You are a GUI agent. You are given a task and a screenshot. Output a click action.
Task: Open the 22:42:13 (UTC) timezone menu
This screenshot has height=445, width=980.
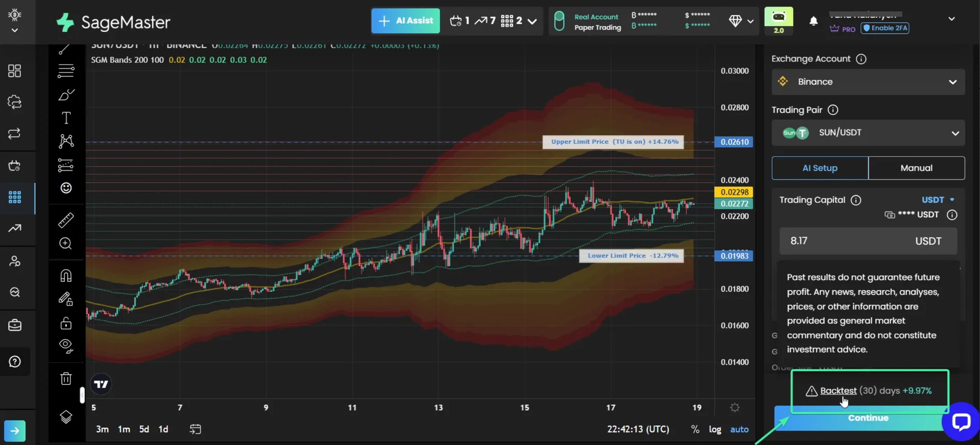[638, 429]
